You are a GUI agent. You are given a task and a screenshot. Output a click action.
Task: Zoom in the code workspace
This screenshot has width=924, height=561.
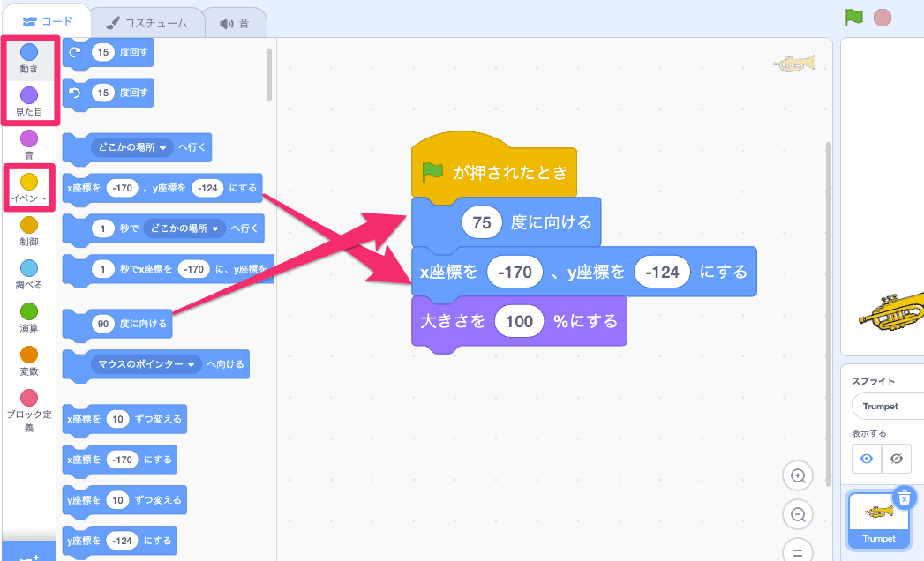[x=798, y=476]
